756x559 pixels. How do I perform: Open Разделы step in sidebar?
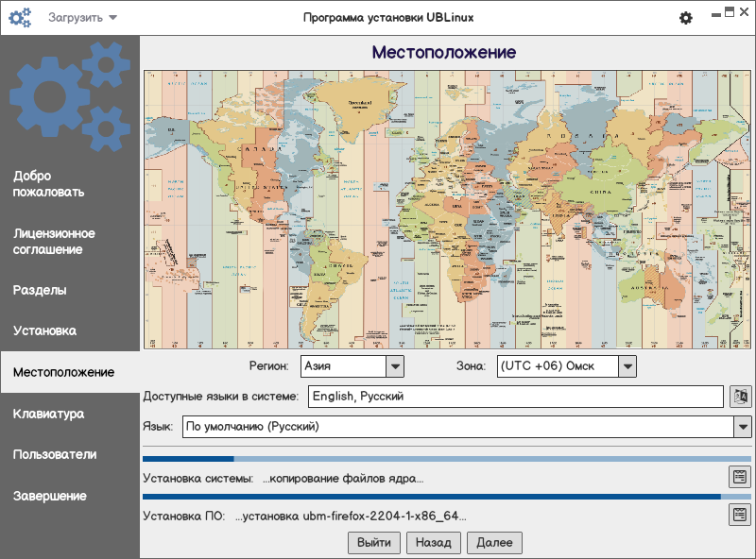(x=40, y=290)
